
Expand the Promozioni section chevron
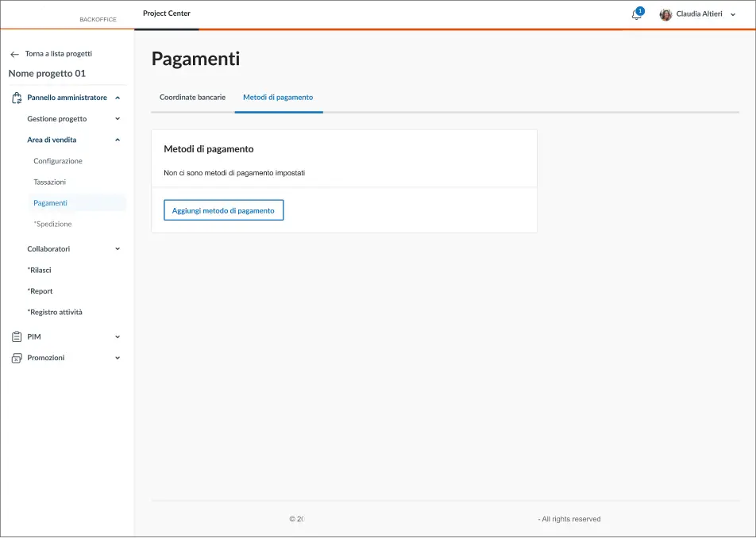pos(118,358)
